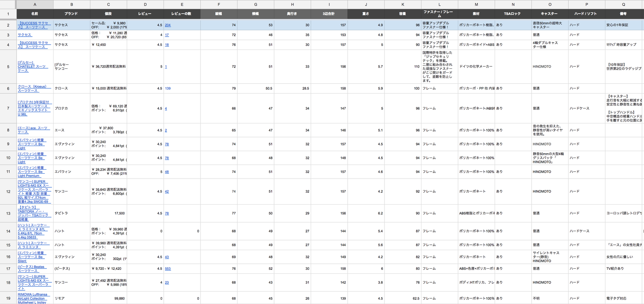Click the 備考 header cell
The image size is (644, 304).
pos(623,14)
